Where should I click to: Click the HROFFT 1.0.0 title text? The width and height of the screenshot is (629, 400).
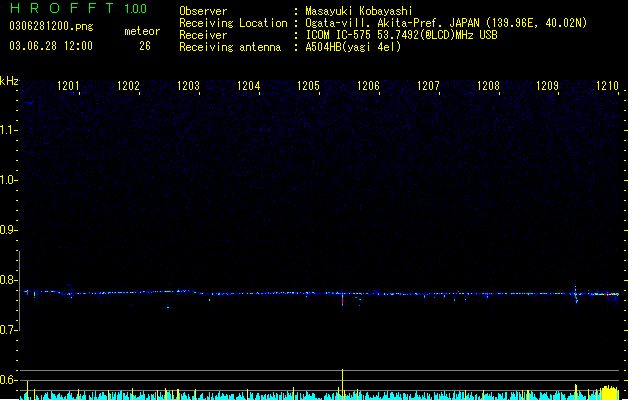(78, 8)
